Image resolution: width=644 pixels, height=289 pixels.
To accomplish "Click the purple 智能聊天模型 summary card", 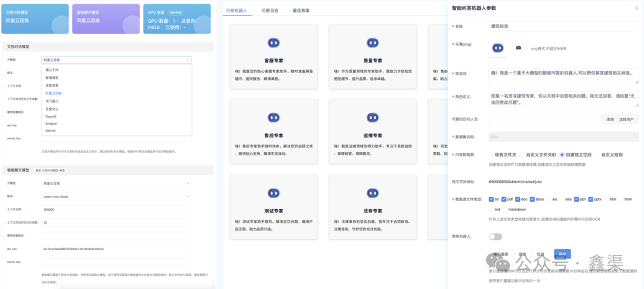I will pyautogui.click(x=106, y=19).
